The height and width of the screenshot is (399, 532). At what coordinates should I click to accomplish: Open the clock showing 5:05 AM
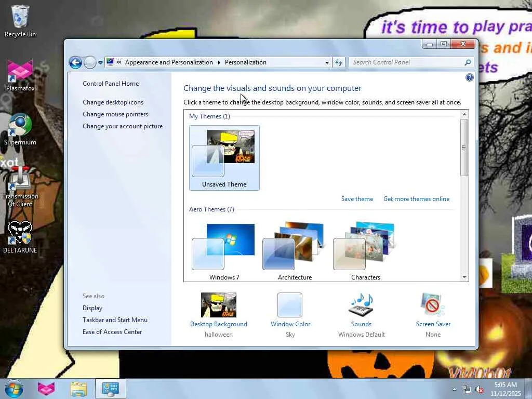tap(506, 389)
